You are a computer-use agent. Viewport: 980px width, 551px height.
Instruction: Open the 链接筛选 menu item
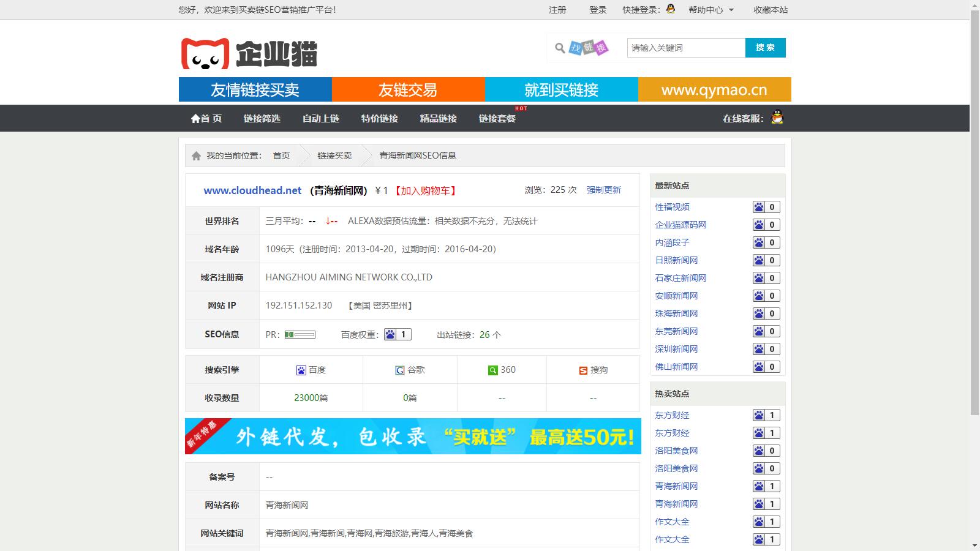262,119
